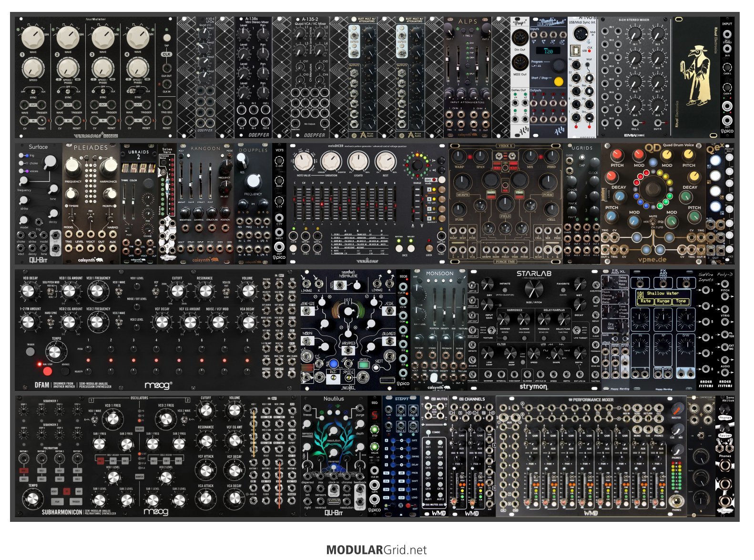Image resolution: width=754 pixels, height=560 pixels.
Task: Click the Seq Oct button on Subharmonicon
Action: (139, 429)
